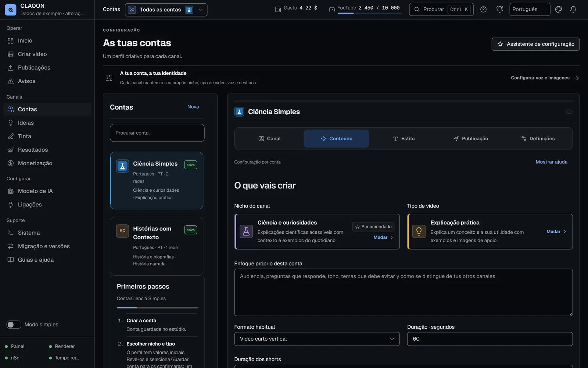The width and height of the screenshot is (588, 368).
Task: Go to Início in the sidebar
Action: (x=47, y=40)
